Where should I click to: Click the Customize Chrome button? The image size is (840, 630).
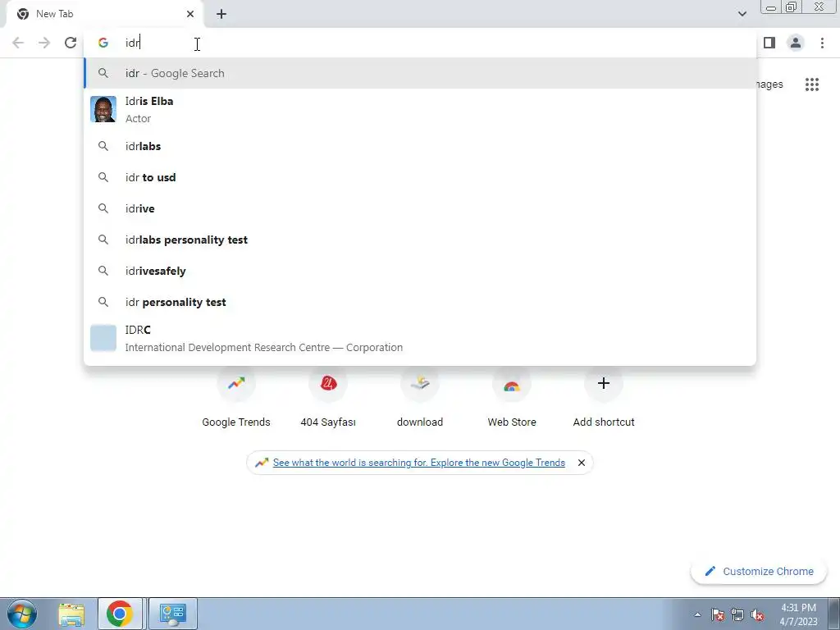759,571
